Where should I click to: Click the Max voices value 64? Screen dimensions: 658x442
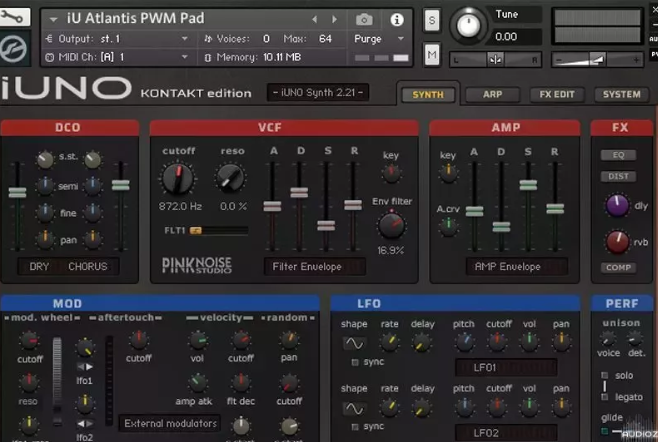pyautogui.click(x=325, y=39)
